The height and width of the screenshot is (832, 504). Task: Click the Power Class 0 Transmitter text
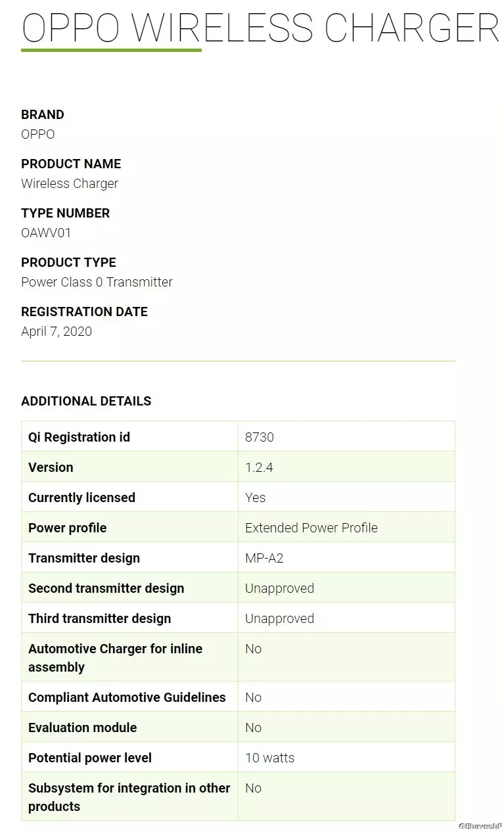tap(97, 282)
